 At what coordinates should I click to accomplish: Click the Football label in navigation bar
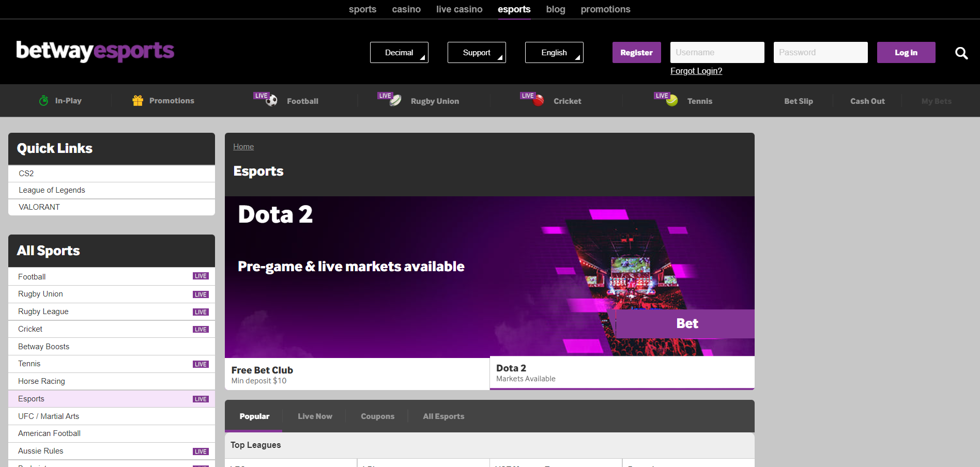(x=302, y=101)
